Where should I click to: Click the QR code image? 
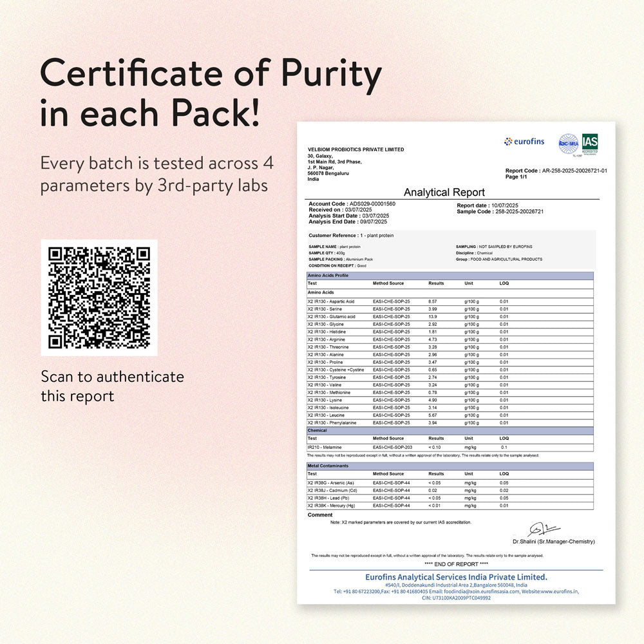click(x=99, y=298)
